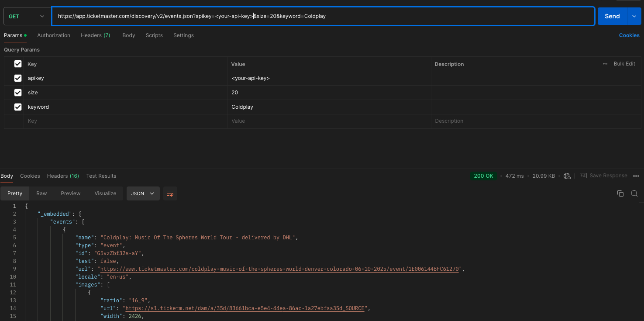This screenshot has width=644, height=321.
Task: Click the apikey value cell
Action: [x=329, y=78]
